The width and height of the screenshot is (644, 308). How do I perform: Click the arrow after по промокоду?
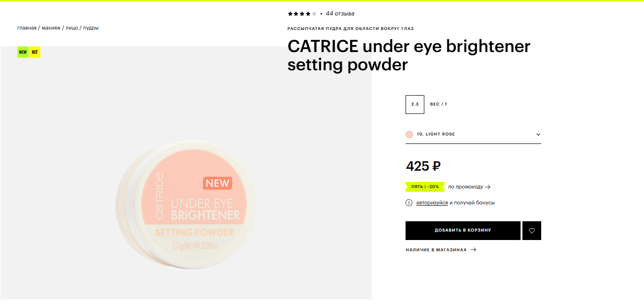tap(488, 187)
